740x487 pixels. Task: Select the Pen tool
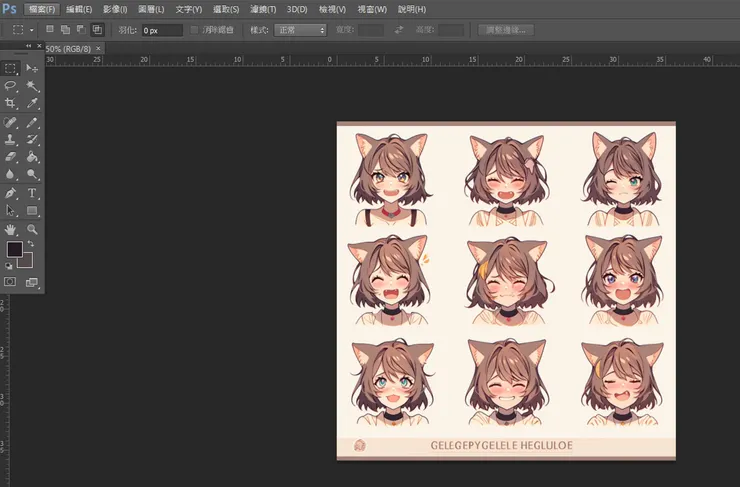point(11,192)
